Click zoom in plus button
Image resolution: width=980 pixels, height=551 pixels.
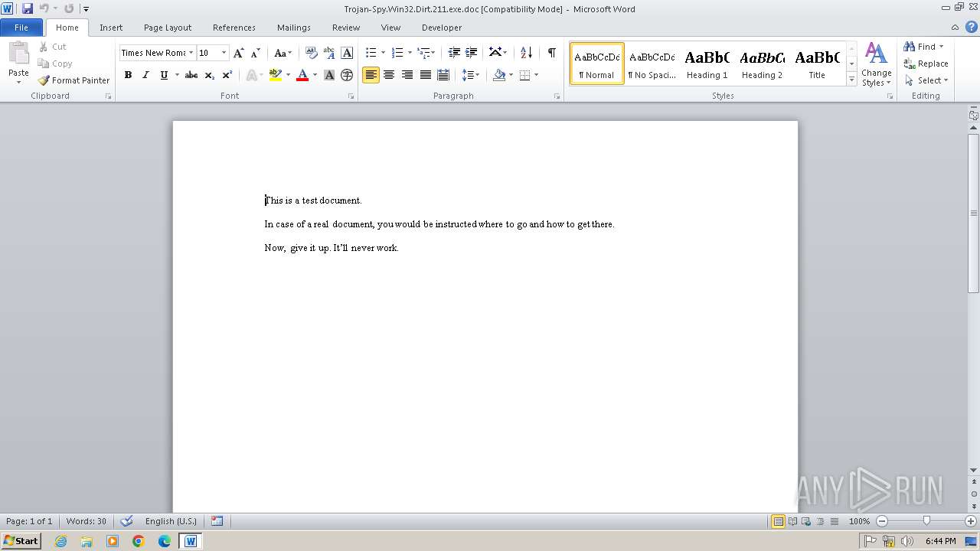(971, 521)
